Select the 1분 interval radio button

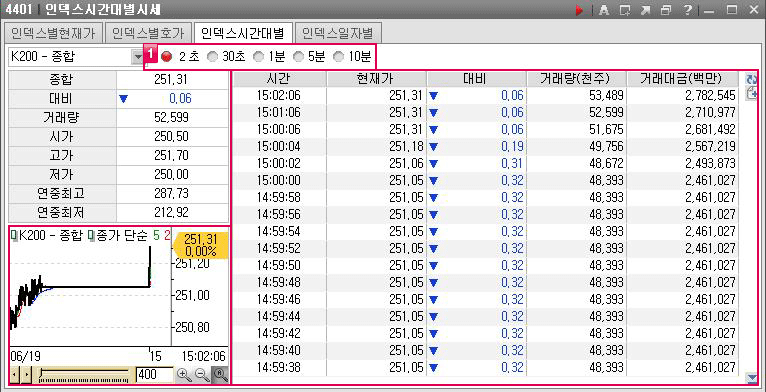[257, 57]
